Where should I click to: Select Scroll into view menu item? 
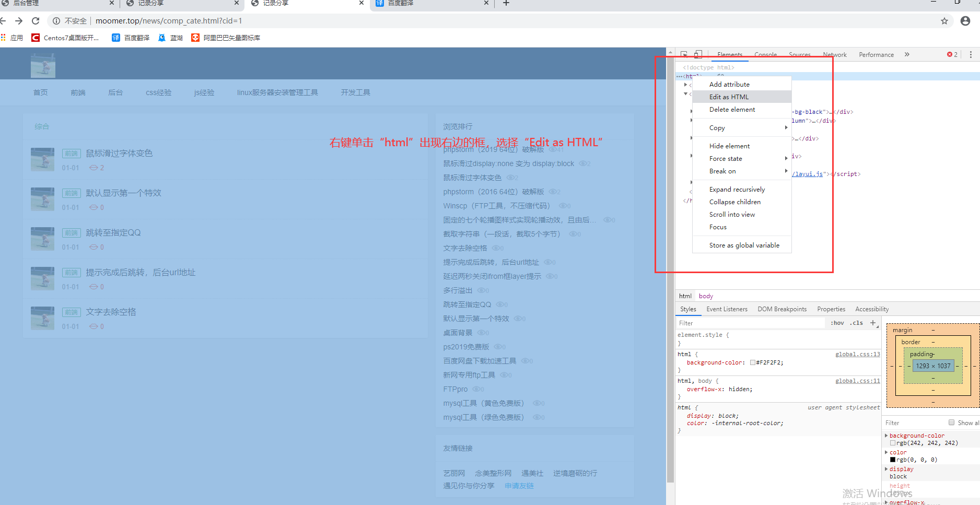tap(742, 215)
